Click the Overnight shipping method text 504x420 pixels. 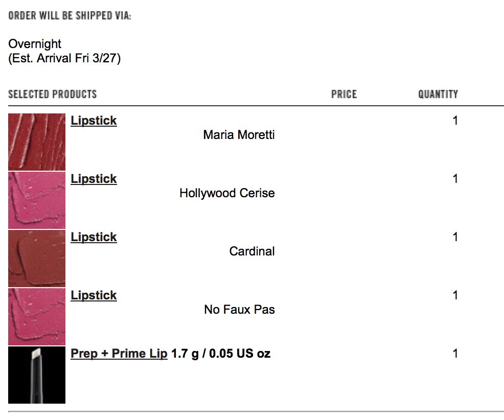tap(35, 44)
